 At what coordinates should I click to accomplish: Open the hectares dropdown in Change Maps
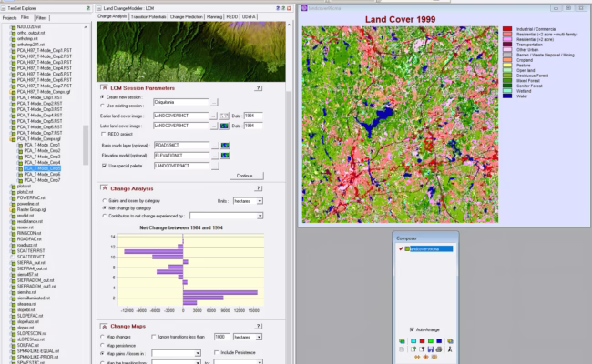coord(259,337)
